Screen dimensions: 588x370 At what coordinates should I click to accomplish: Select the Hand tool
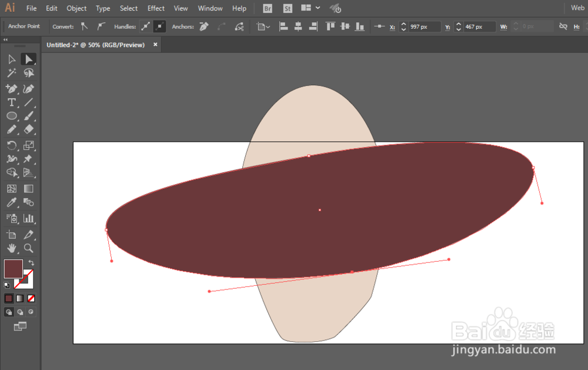pos(12,248)
